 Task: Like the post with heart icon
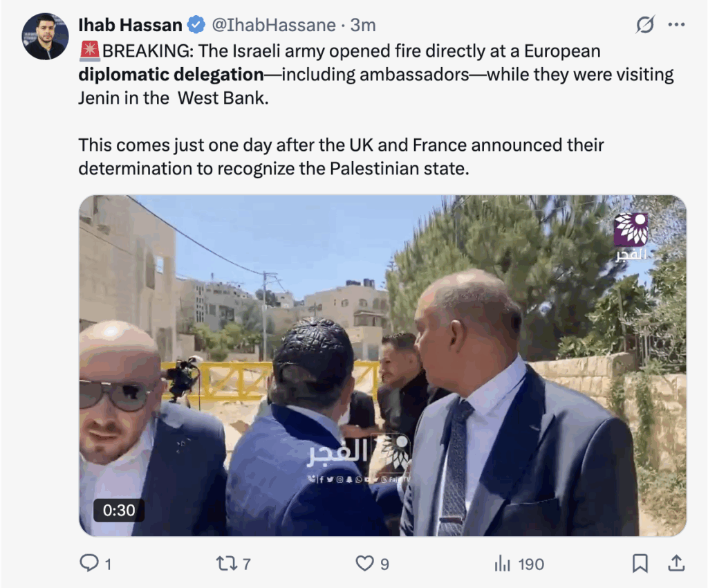point(365,564)
